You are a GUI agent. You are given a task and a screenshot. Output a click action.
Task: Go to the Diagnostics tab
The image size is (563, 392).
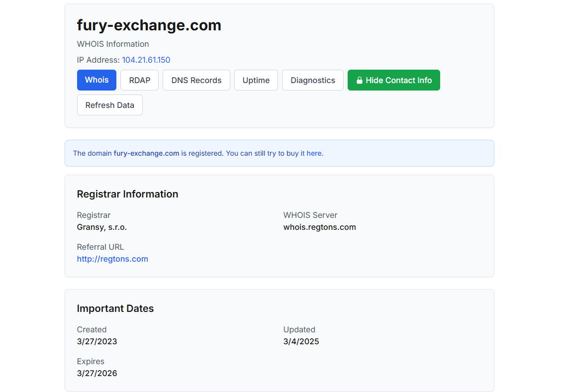click(x=312, y=80)
